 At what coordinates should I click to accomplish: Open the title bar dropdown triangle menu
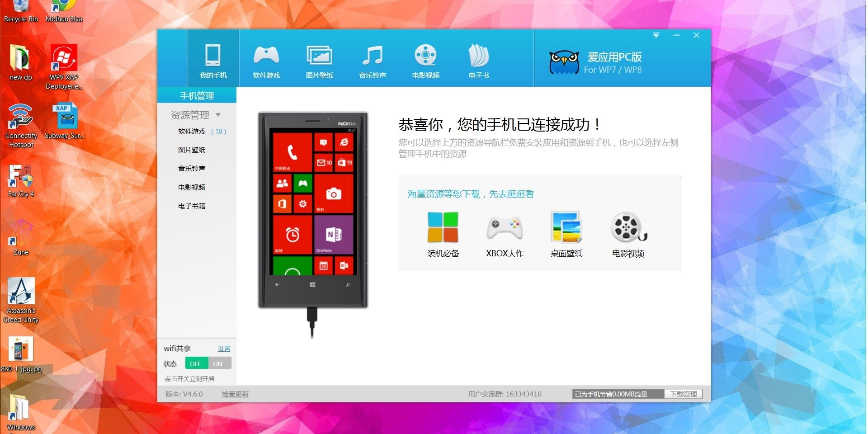click(656, 35)
